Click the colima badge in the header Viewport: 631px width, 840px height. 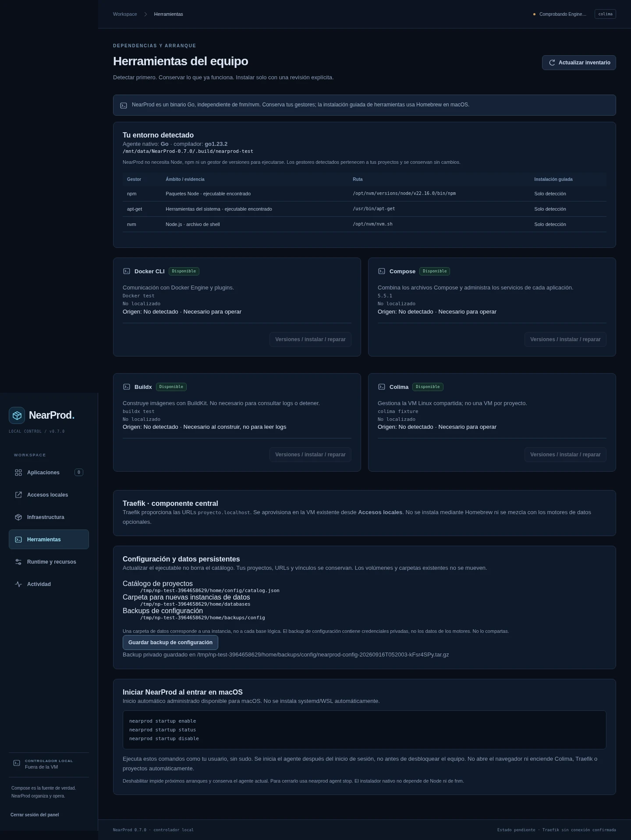click(605, 14)
